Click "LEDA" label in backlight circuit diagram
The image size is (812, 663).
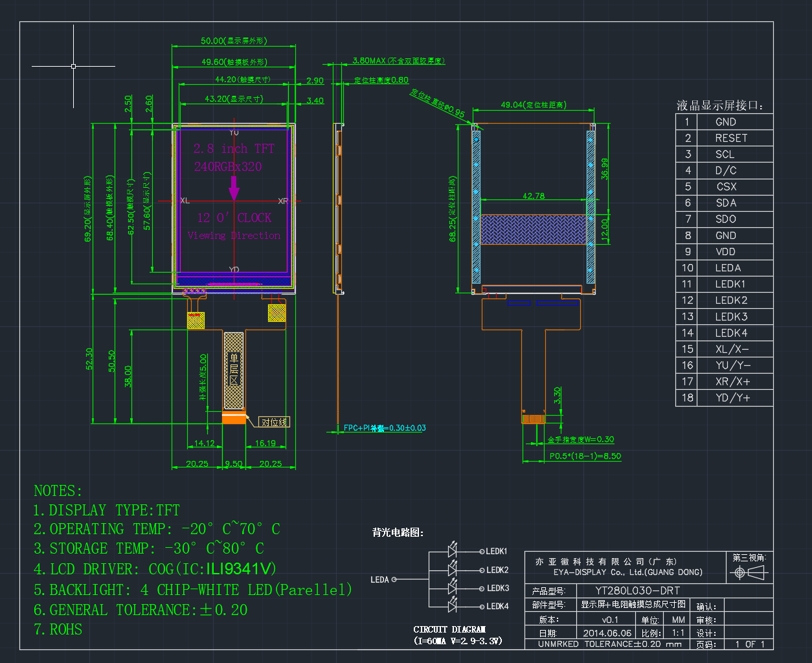tap(379, 579)
